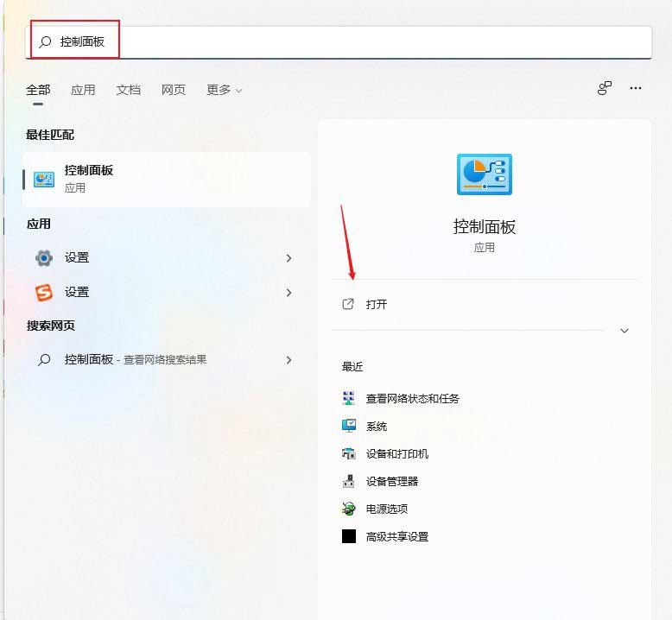
Task: Expand the Sogou 设置 result chevron
Action: coord(288,293)
